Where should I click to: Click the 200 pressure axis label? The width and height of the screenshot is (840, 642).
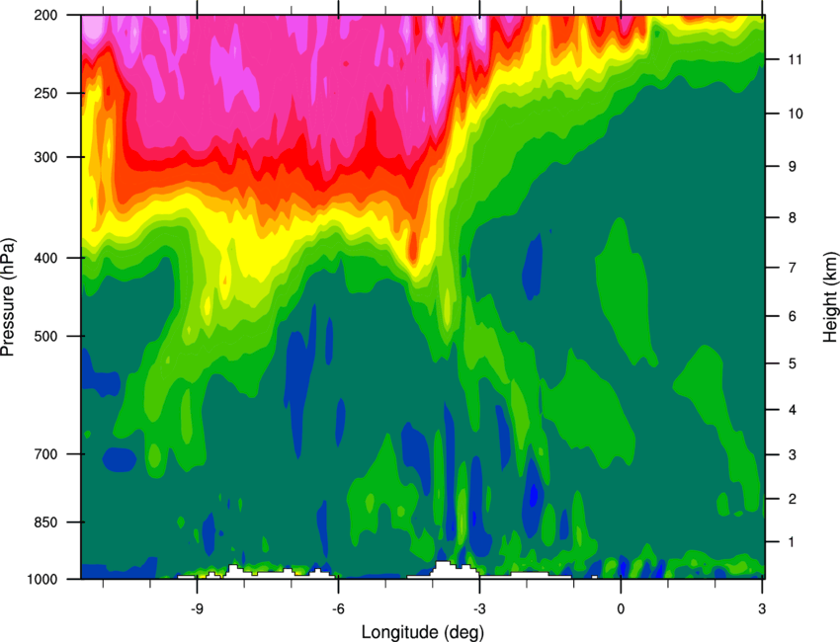pyautogui.click(x=45, y=15)
